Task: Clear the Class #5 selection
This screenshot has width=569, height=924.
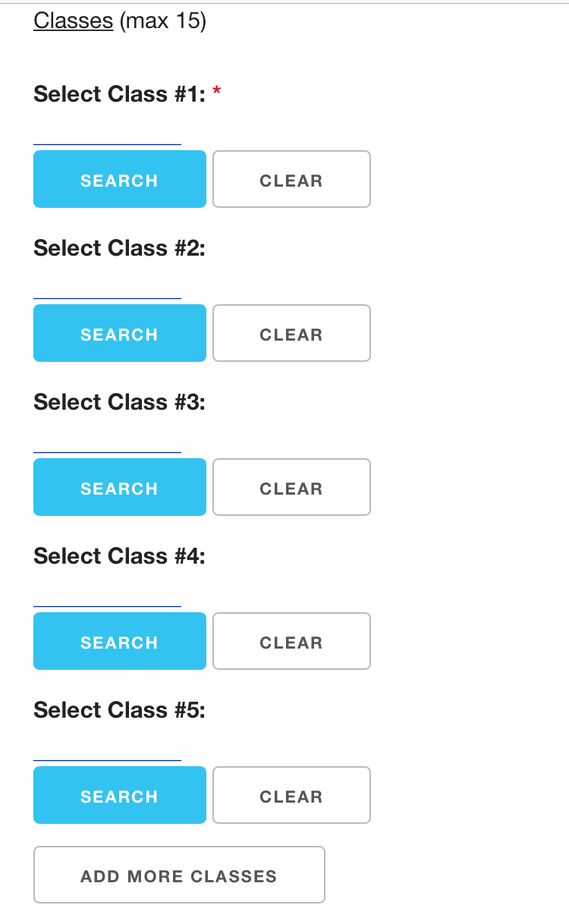Action: pyautogui.click(x=291, y=795)
